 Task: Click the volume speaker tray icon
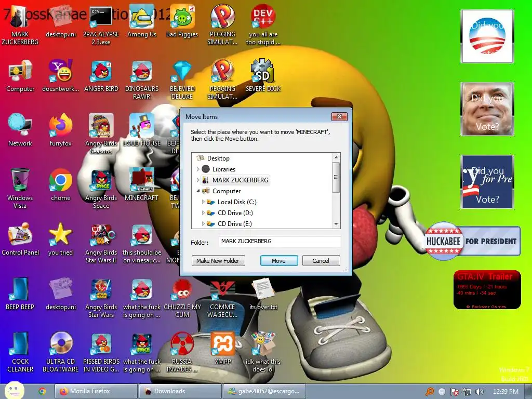click(x=479, y=392)
